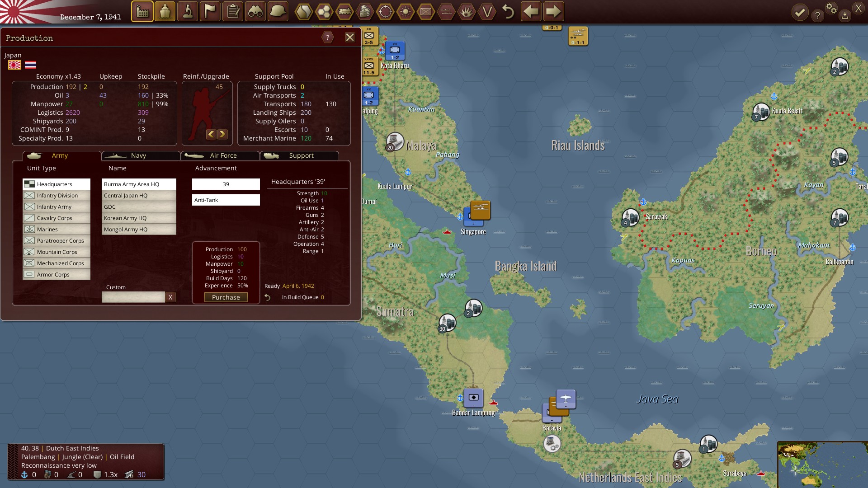The image size is (868, 488).
Task: Click the minimap thumbnail
Action: (x=823, y=465)
